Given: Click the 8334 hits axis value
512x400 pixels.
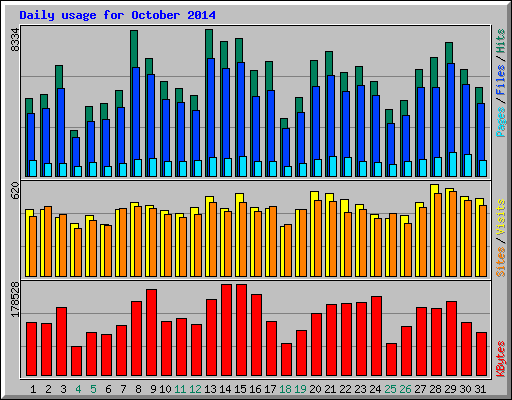Looking at the screenshot, I should click(15, 40).
